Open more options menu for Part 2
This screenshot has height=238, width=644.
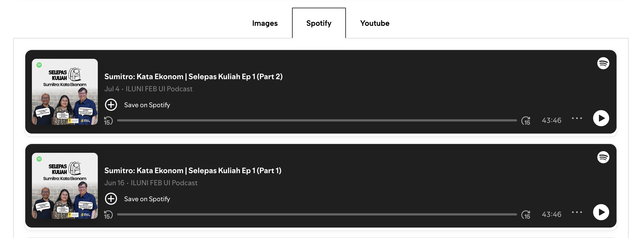pos(577,118)
